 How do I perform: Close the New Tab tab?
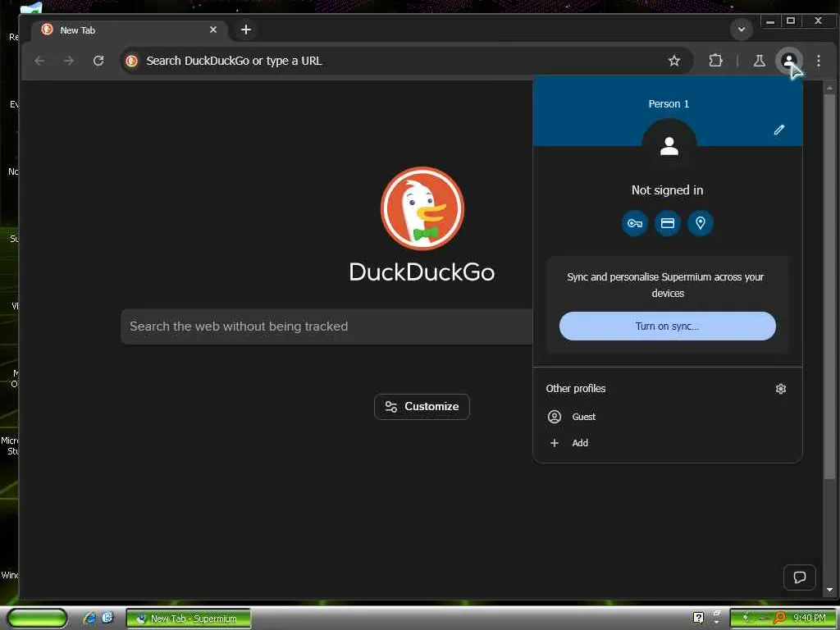(x=213, y=30)
